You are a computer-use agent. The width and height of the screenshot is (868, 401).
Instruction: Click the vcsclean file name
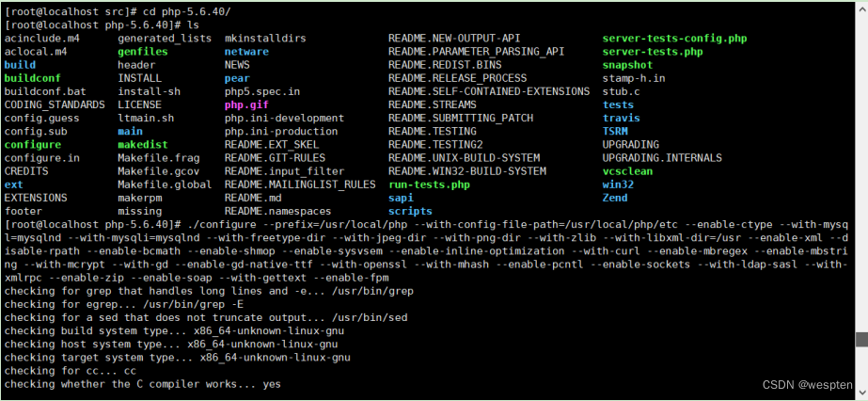[627, 172]
